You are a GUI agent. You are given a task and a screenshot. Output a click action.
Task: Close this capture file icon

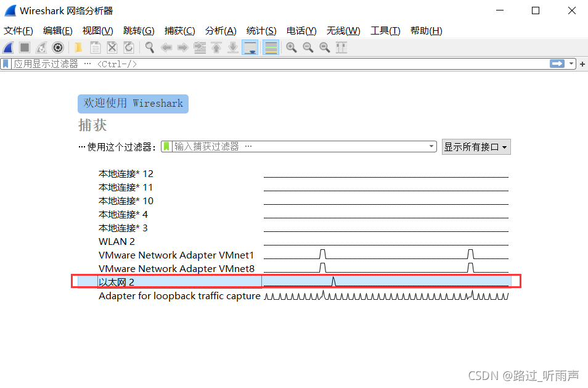pyautogui.click(x=112, y=47)
